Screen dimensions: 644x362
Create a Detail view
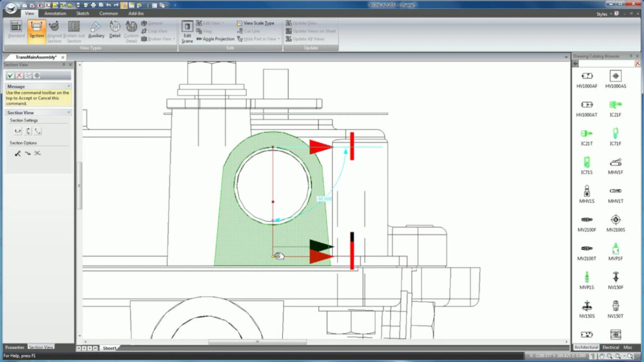pos(115,30)
